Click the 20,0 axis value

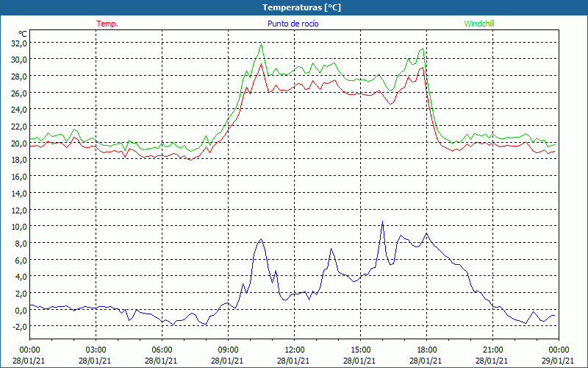[19, 143]
